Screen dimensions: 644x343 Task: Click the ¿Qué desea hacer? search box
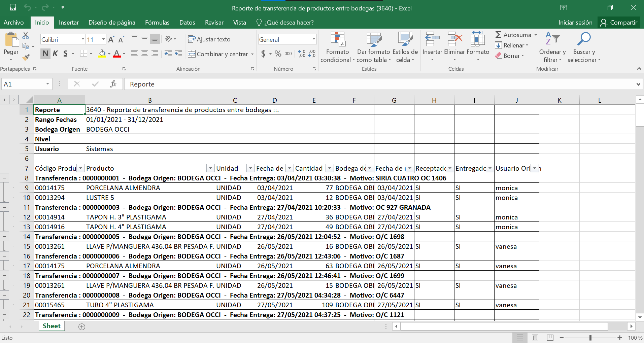(285, 23)
